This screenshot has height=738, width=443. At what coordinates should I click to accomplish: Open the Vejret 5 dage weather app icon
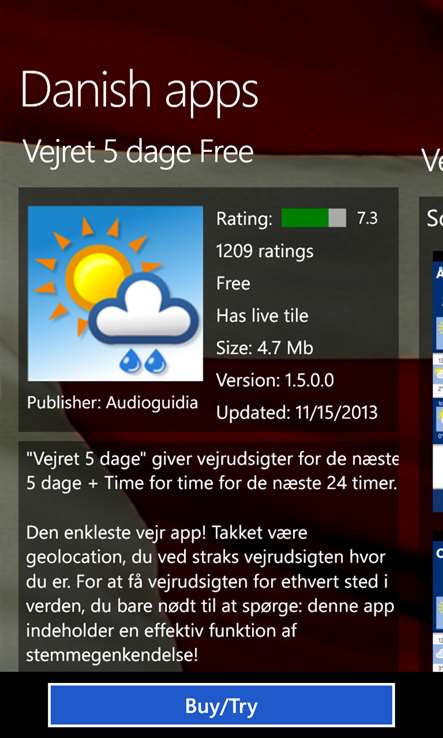pos(115,293)
